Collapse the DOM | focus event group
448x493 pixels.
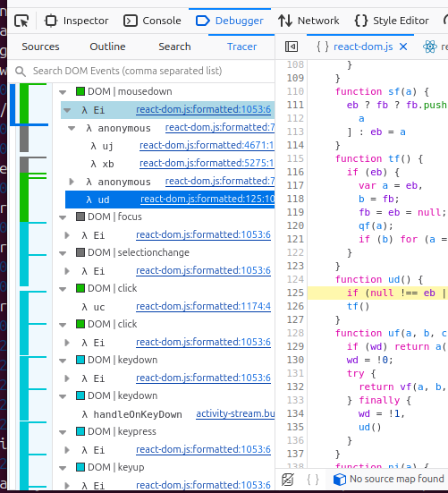pyautogui.click(x=63, y=217)
